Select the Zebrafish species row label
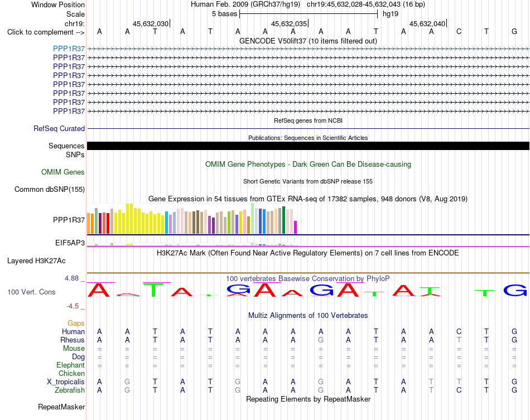 [70, 390]
